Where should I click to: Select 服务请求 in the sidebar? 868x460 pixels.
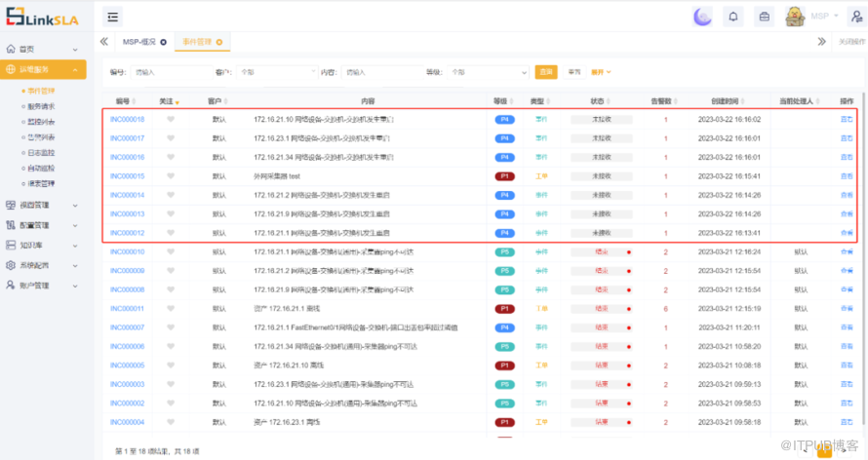(41, 106)
